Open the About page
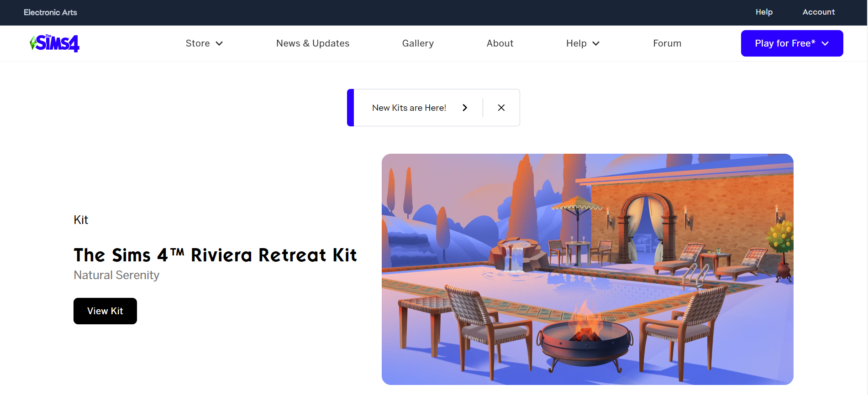Screen dimensions: 868x395 click(x=500, y=43)
